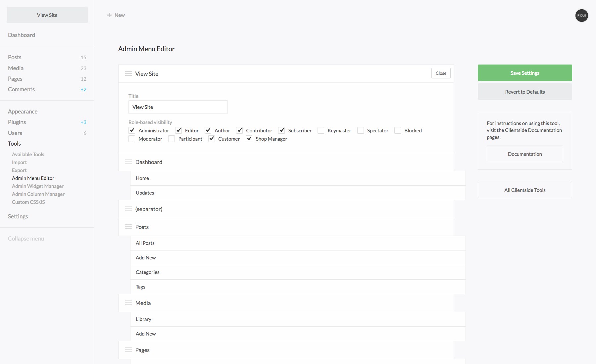Uncheck the Customer role checkbox
Image resolution: width=596 pixels, height=364 pixels.
(x=212, y=139)
